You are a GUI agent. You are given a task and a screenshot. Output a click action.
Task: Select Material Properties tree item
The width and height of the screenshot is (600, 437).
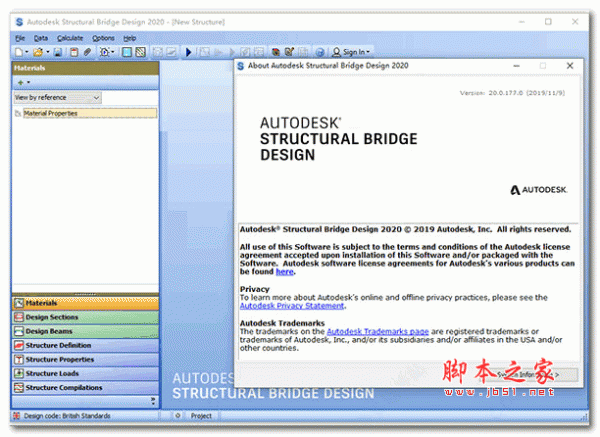[x=90, y=113]
